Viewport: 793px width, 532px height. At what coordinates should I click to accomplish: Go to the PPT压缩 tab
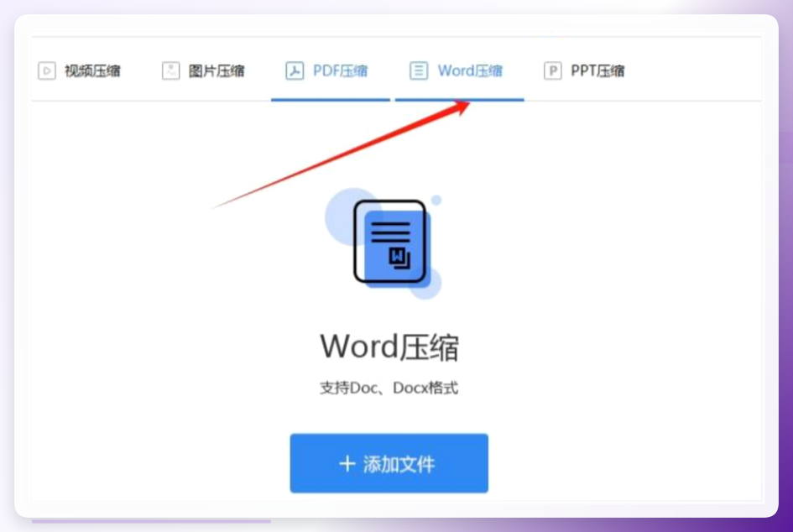click(x=584, y=70)
